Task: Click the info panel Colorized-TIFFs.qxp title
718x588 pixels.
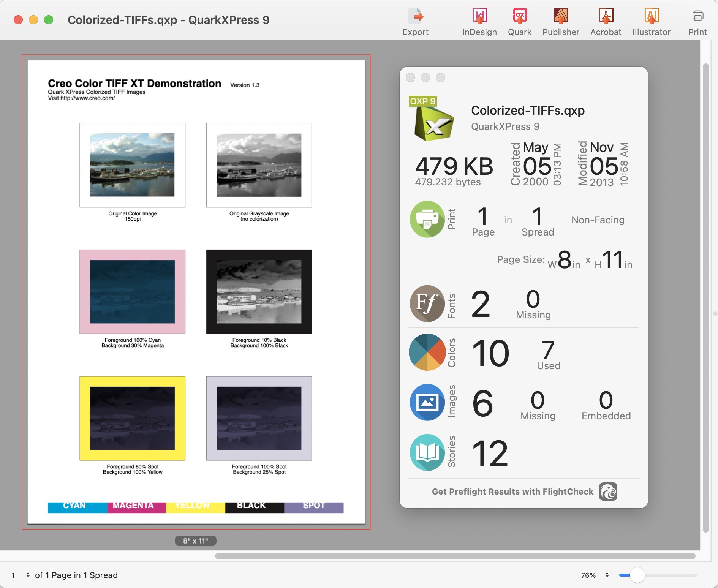Action: (528, 111)
